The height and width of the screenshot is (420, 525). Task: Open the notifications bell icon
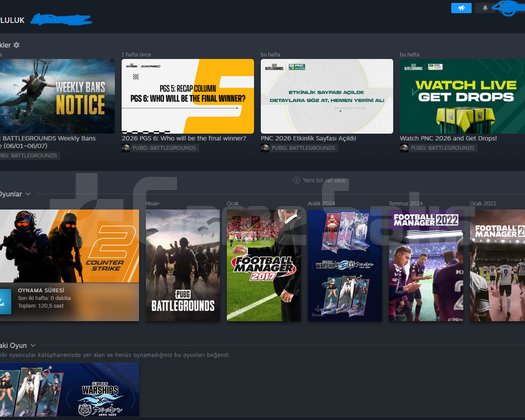click(x=485, y=8)
